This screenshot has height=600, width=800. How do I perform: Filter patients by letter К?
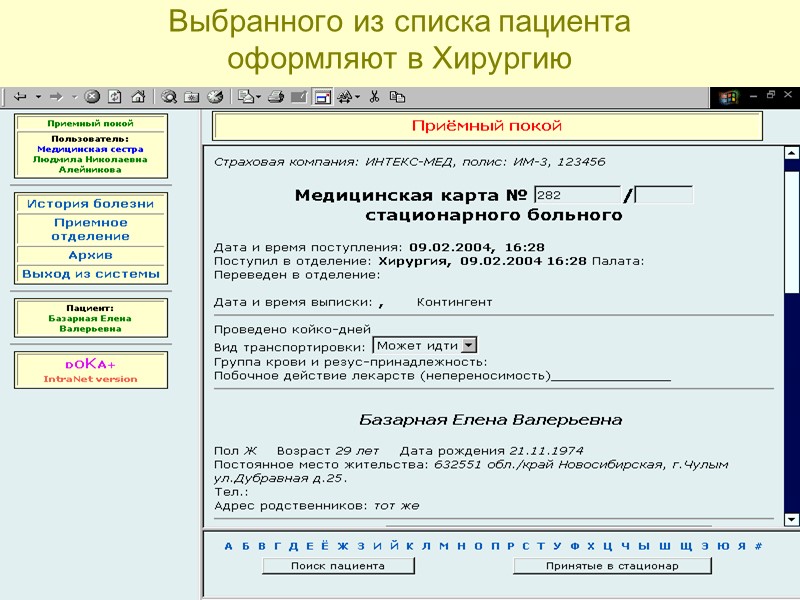click(410, 546)
